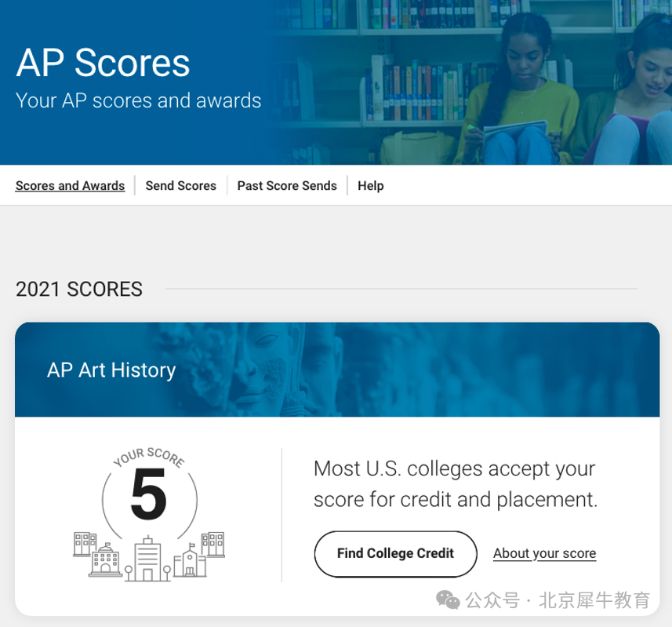Click the WeChat logo in the watermark

449,600
